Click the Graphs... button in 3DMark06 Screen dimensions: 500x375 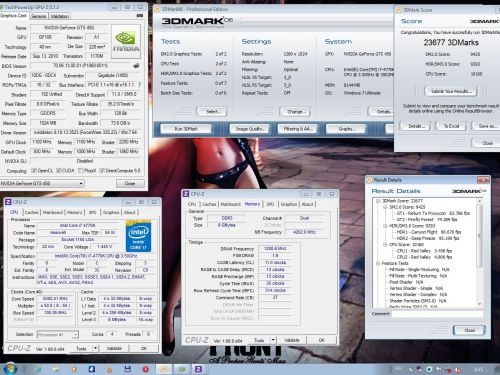(x=346, y=129)
